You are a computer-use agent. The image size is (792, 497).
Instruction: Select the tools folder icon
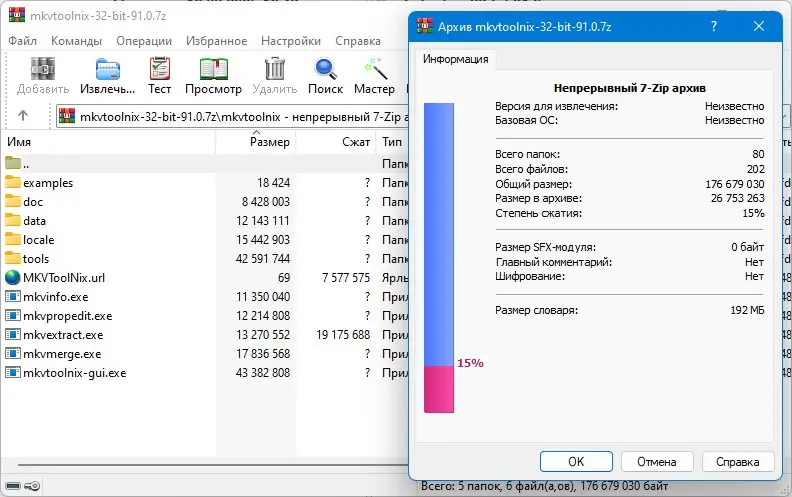point(13,258)
